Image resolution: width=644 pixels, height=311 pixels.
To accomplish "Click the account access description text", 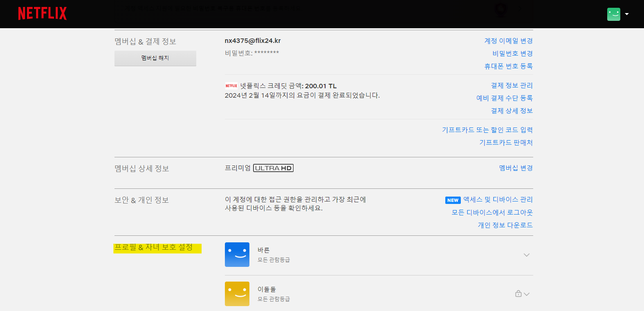I will tap(295, 204).
